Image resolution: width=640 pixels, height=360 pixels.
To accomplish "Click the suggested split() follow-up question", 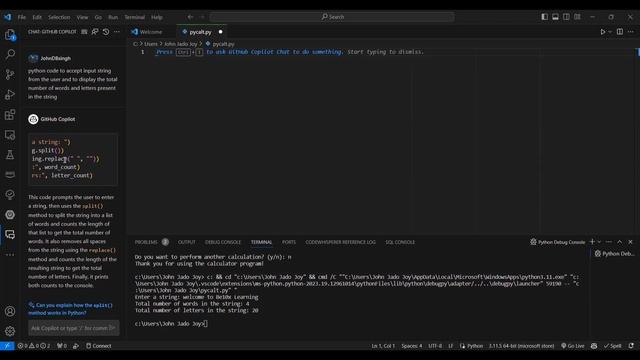I will coord(70,309).
